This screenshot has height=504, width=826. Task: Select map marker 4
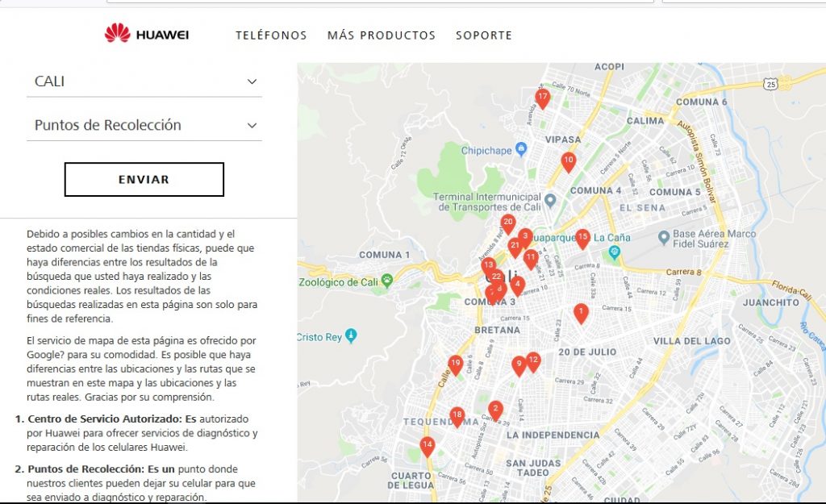tap(517, 286)
